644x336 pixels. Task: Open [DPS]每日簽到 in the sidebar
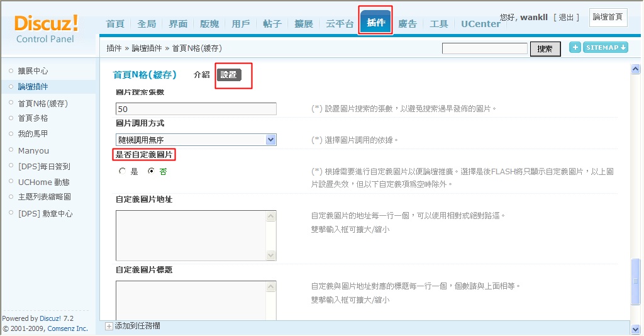(x=44, y=167)
